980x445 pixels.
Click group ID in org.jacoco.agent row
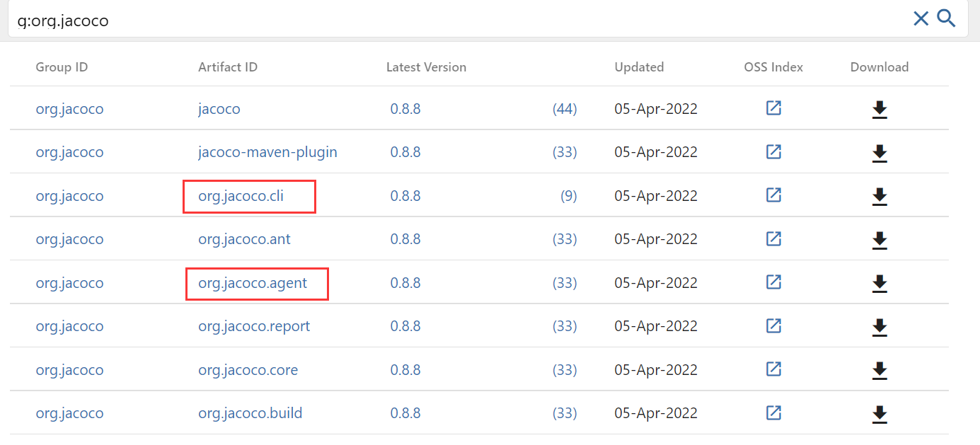pos(69,283)
